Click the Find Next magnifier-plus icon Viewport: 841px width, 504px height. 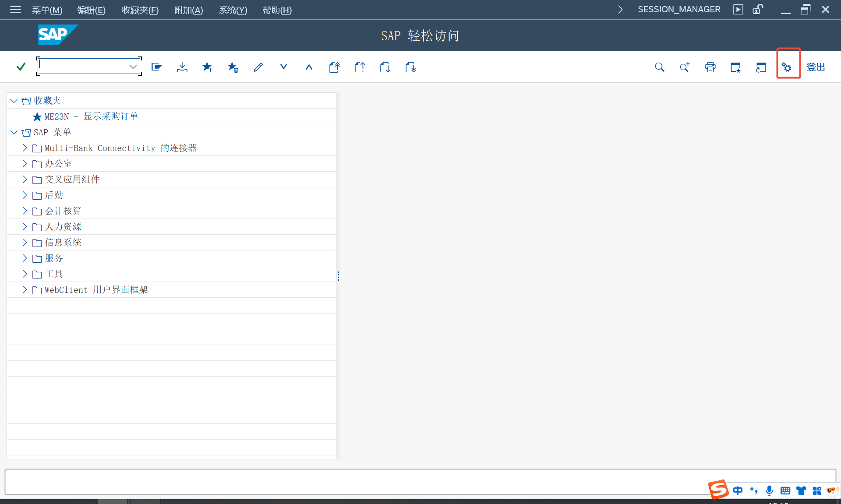[685, 67]
